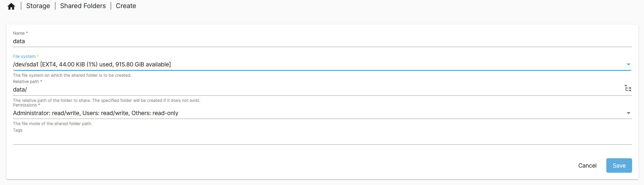Open the Administrator read/write permissions selector

coord(322,113)
